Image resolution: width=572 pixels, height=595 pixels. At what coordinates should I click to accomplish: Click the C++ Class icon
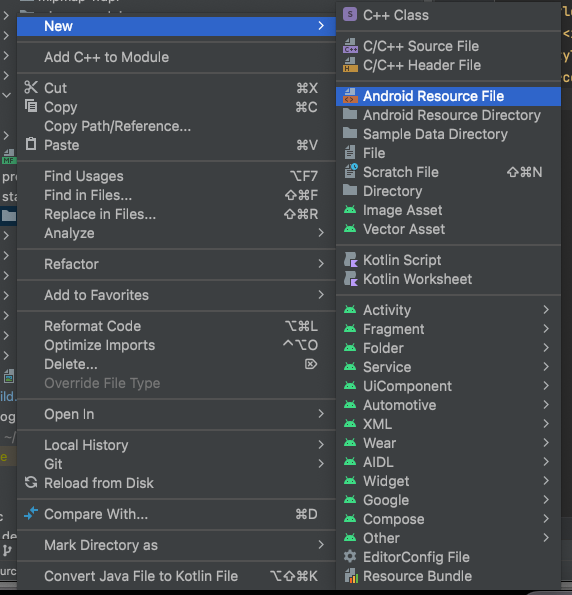(350, 14)
